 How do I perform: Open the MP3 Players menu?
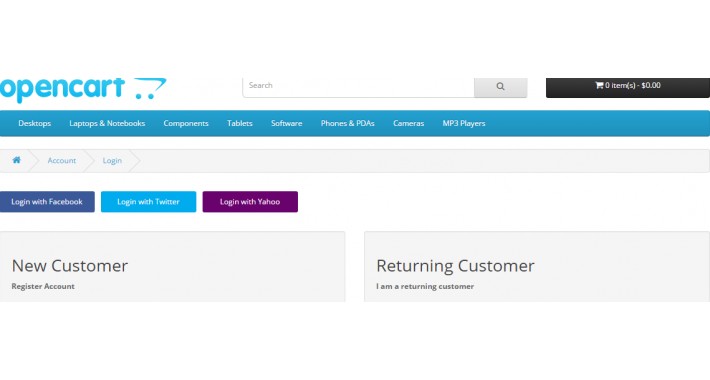click(x=464, y=123)
